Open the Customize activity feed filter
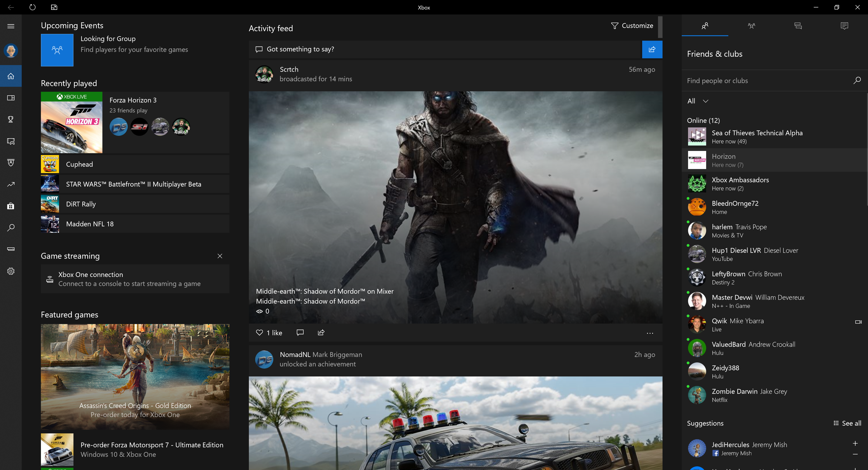This screenshot has width=868, height=470. pyautogui.click(x=632, y=26)
